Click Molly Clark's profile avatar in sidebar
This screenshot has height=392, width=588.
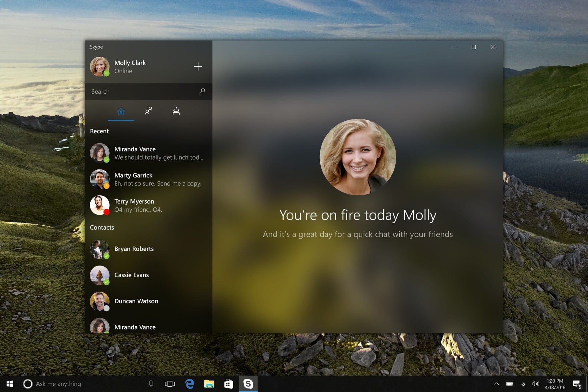coord(100,66)
